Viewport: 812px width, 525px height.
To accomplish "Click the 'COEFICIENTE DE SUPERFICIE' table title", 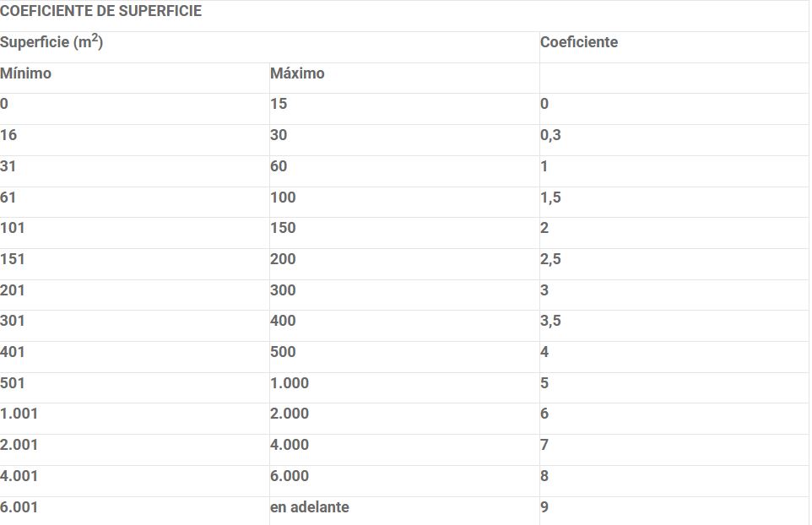I will (100, 13).
